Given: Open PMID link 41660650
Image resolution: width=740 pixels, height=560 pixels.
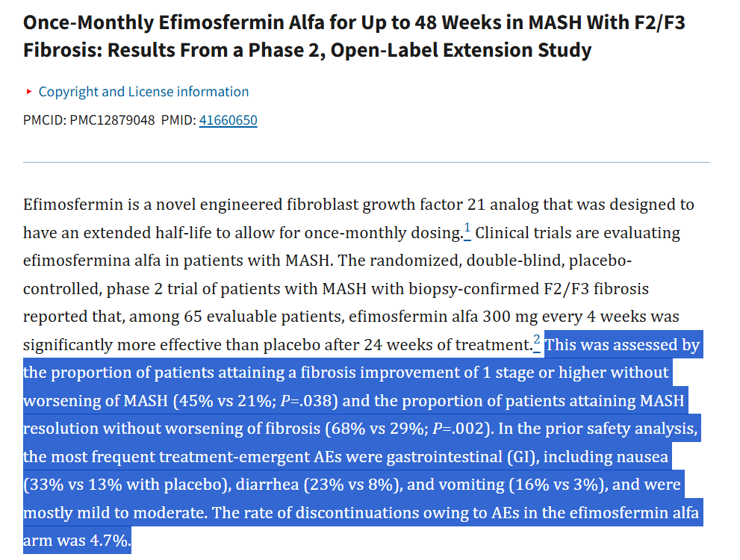Looking at the screenshot, I should [x=228, y=120].
